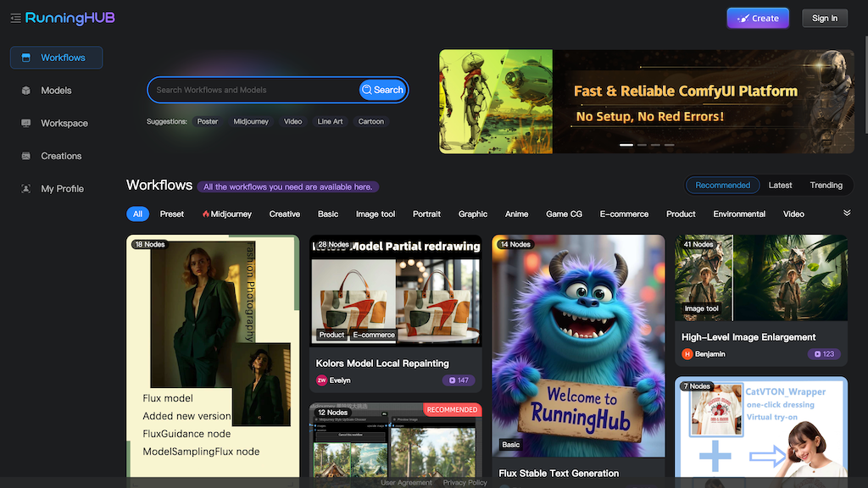This screenshot has height=488, width=868.
Task: Click the Workspace monitor icon
Action: pyautogui.click(x=25, y=124)
